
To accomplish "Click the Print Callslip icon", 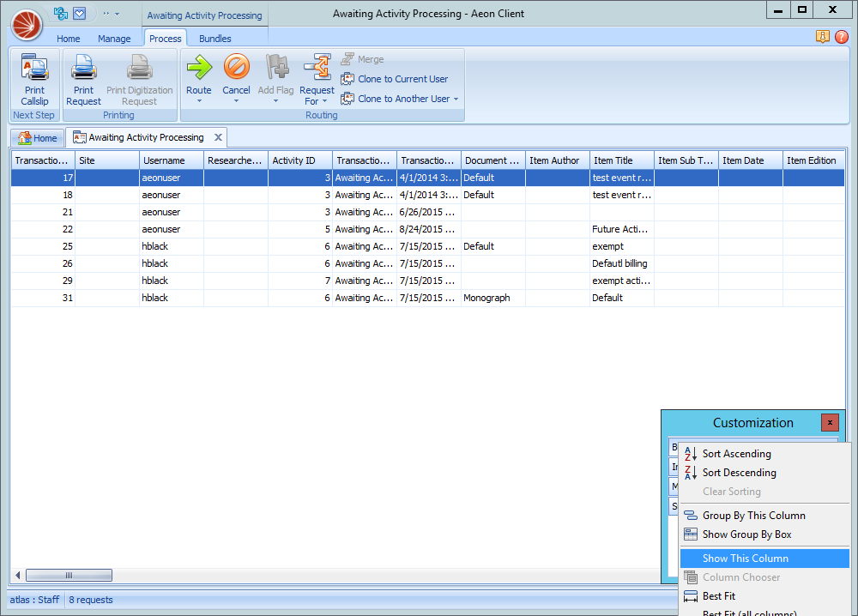I will [x=34, y=69].
